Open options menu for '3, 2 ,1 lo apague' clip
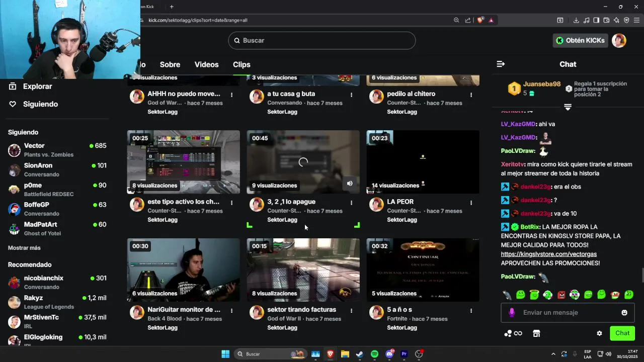 [351, 203]
